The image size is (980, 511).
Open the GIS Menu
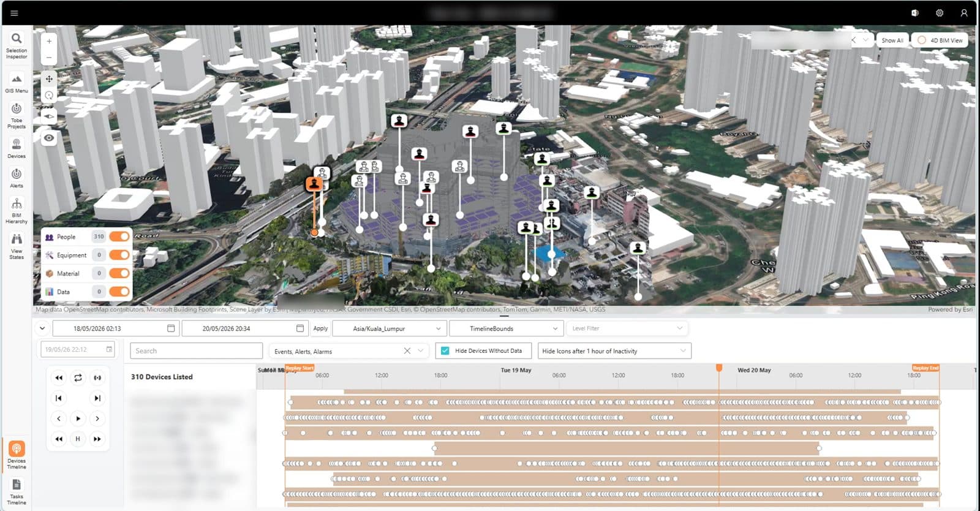click(x=17, y=83)
